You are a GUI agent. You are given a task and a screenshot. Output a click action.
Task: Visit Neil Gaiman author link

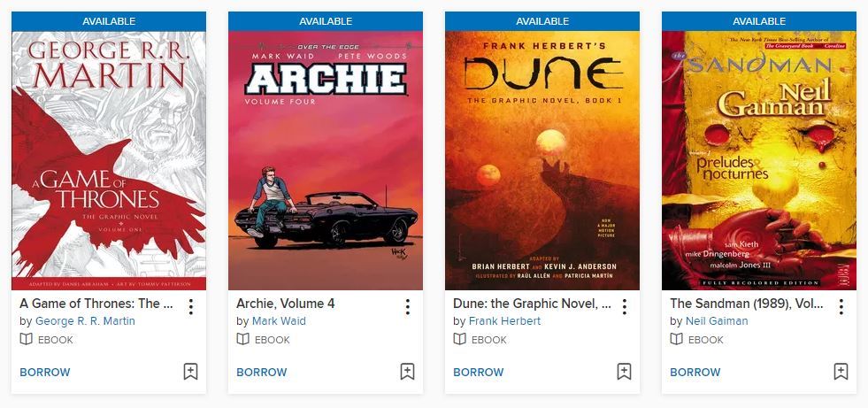point(717,321)
